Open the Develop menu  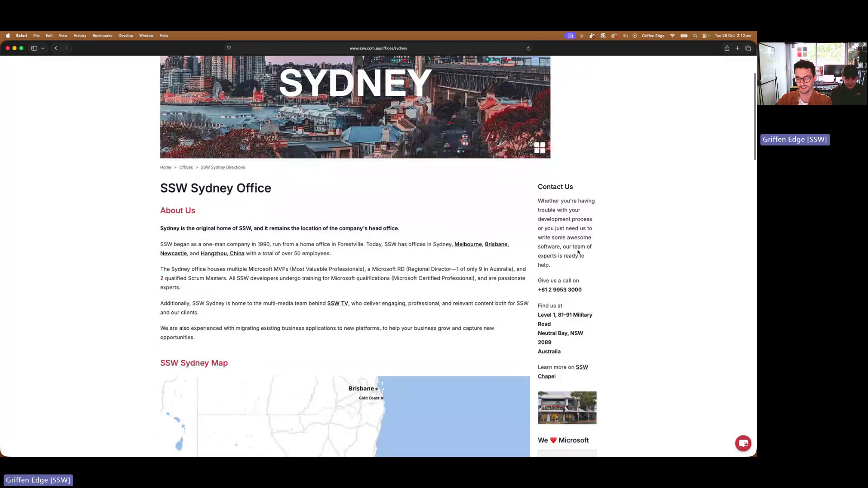click(126, 35)
